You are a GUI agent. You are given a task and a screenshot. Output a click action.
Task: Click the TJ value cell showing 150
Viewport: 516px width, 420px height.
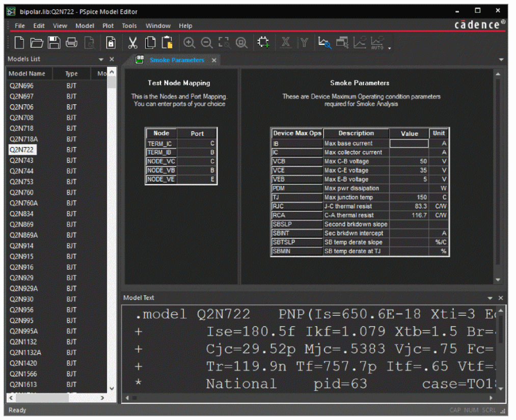pos(409,197)
